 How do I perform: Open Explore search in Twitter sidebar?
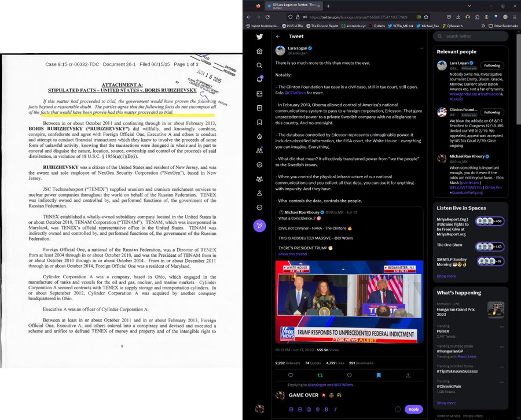click(x=259, y=65)
